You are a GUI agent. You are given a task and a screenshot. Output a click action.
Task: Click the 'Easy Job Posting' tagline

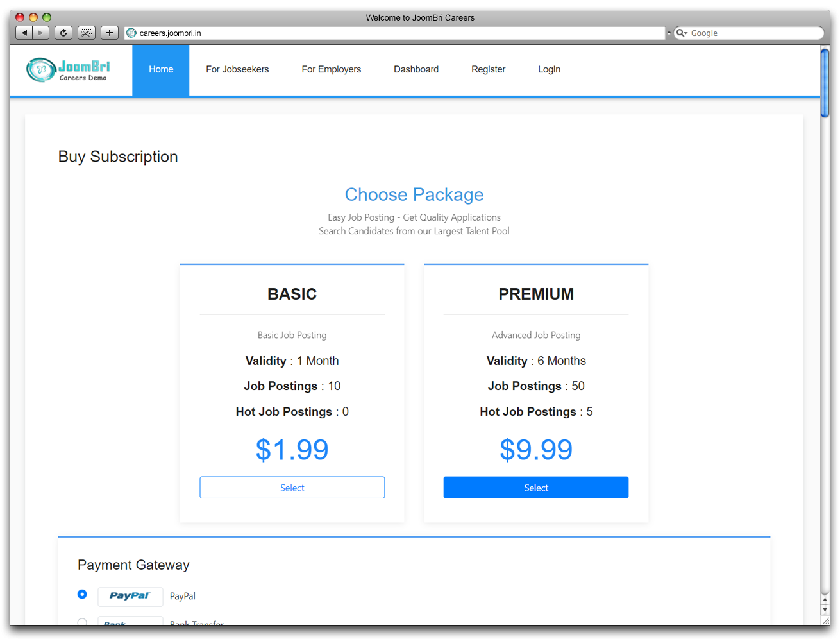point(414,217)
